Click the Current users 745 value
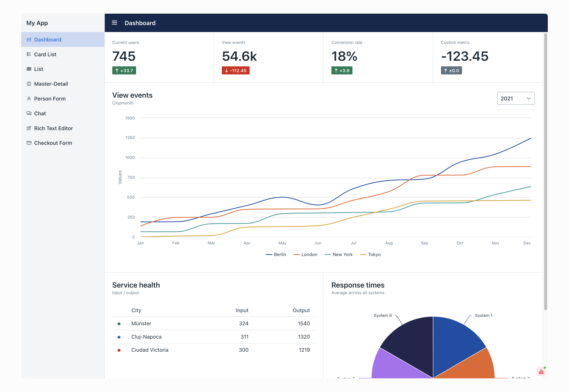This screenshot has height=392, width=569. click(124, 56)
